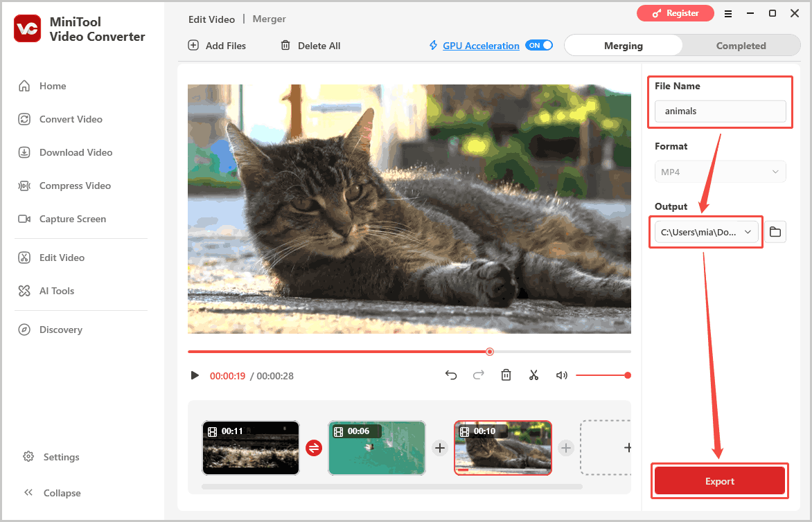Click the redo arrow icon

click(479, 375)
